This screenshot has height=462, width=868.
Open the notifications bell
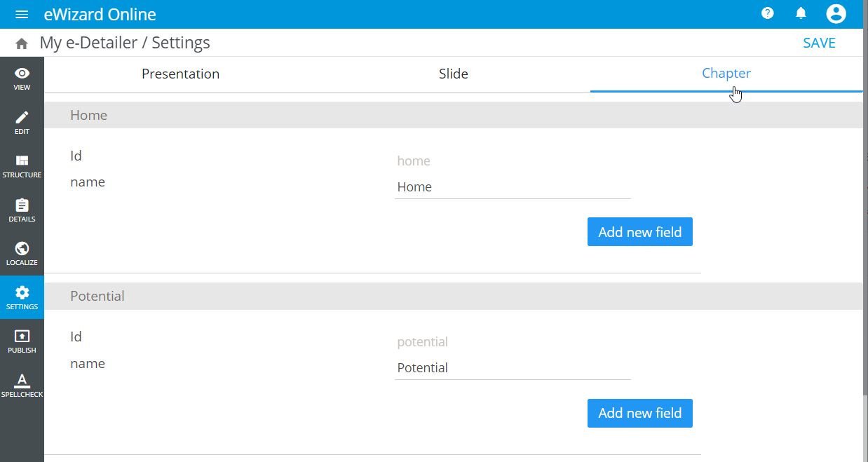coord(801,13)
